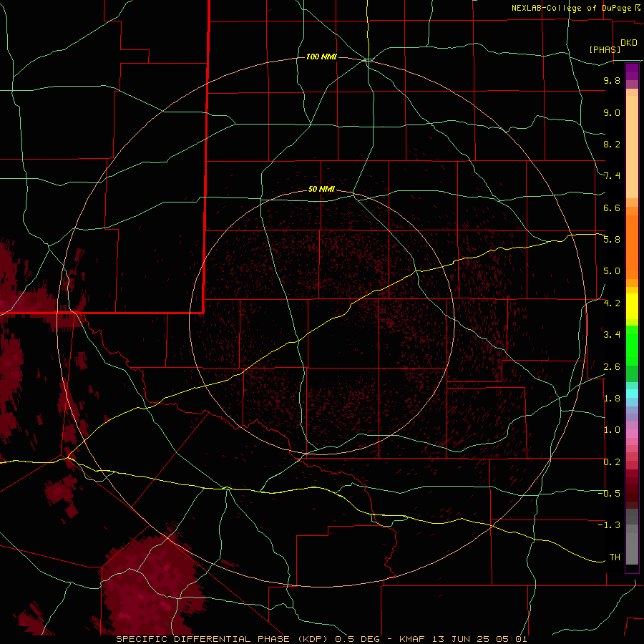The width and height of the screenshot is (644, 644).
Task: Click the SPECIFIC DIFFERENTIAL PHASE (KDP) title text
Action: (x=223, y=639)
